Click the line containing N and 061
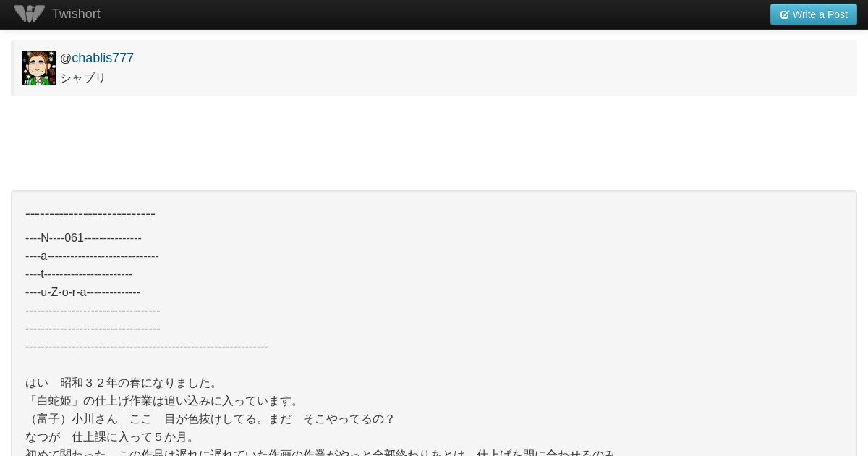The height and width of the screenshot is (456, 868). click(83, 238)
